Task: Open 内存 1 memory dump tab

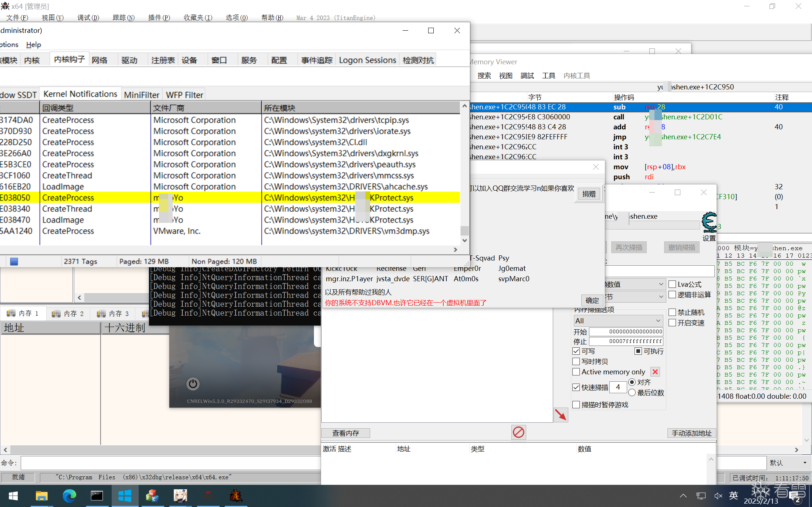Action: [x=23, y=313]
